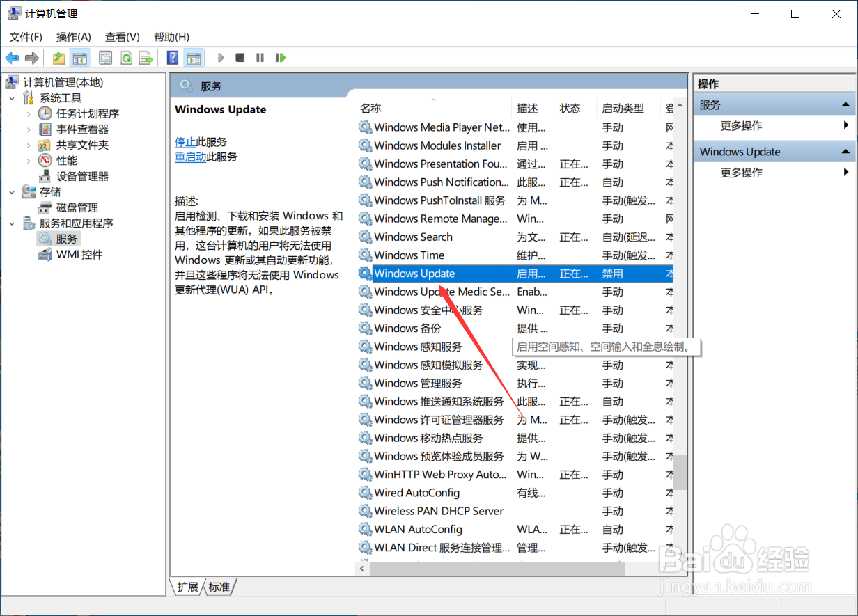Click the gear icon of Windows PushToInstall 服务
The image size is (858, 616).
[x=365, y=200]
